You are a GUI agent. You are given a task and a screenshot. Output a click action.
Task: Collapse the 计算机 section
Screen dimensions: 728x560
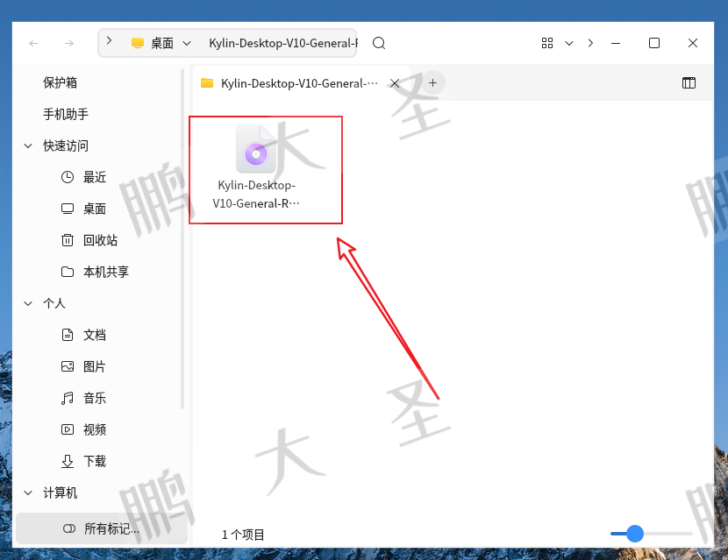tap(28, 493)
